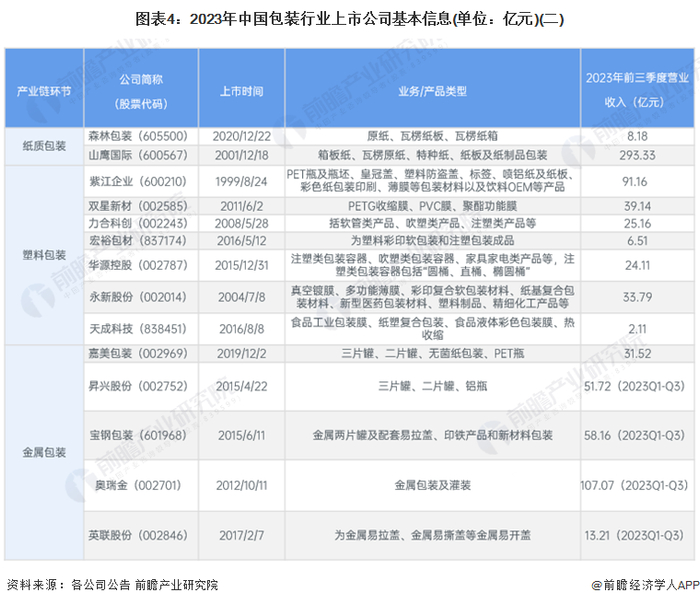Click the @前瞻经济学人APP credit text

pos(645,585)
